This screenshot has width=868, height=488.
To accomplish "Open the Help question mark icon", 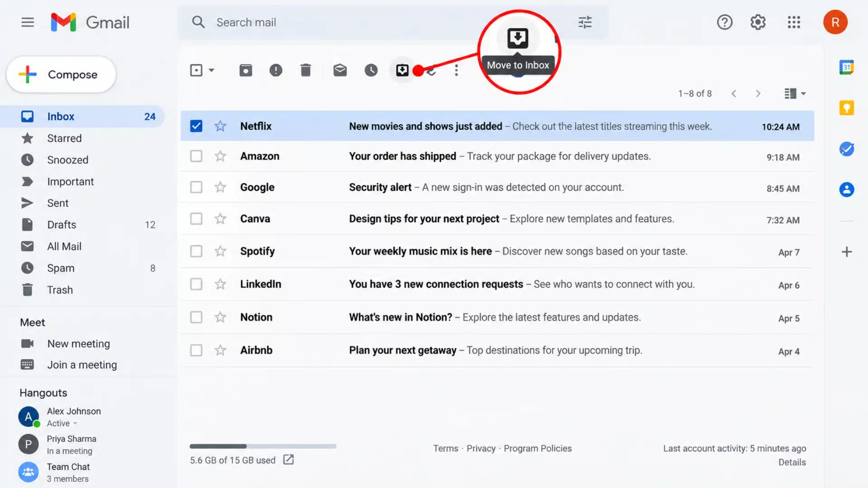I will point(724,22).
